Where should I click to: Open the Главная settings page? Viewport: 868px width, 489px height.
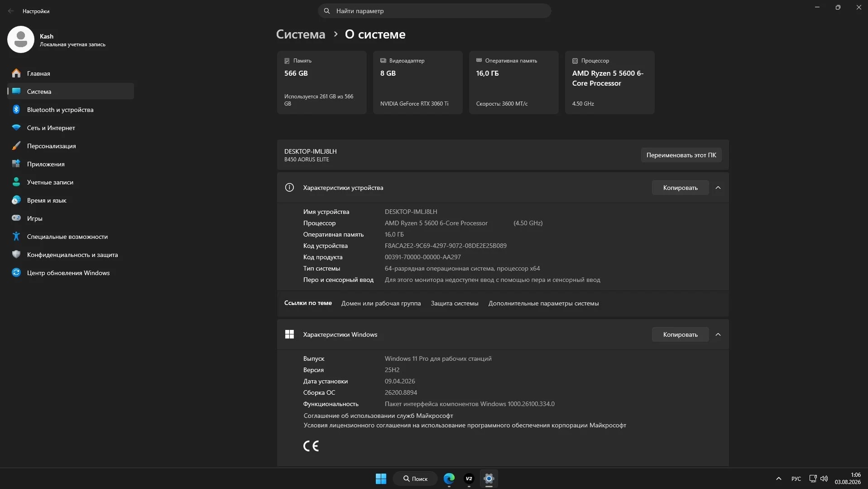[71, 73]
